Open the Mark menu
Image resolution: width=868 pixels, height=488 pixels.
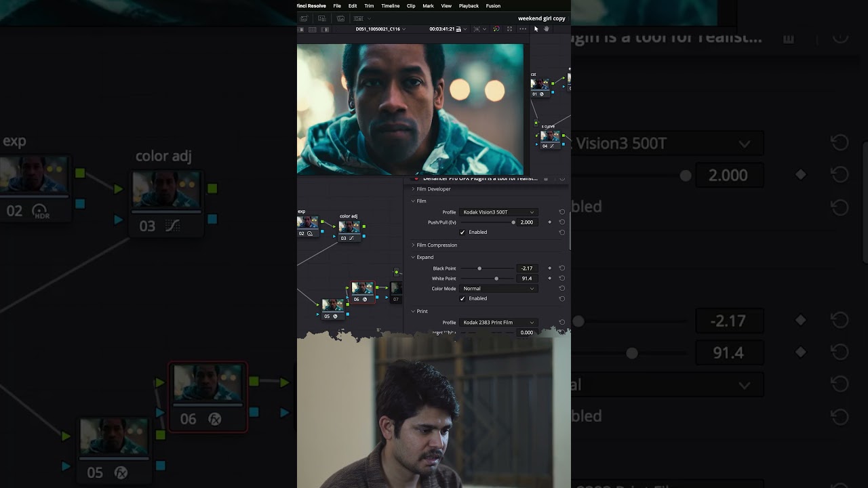tap(428, 6)
